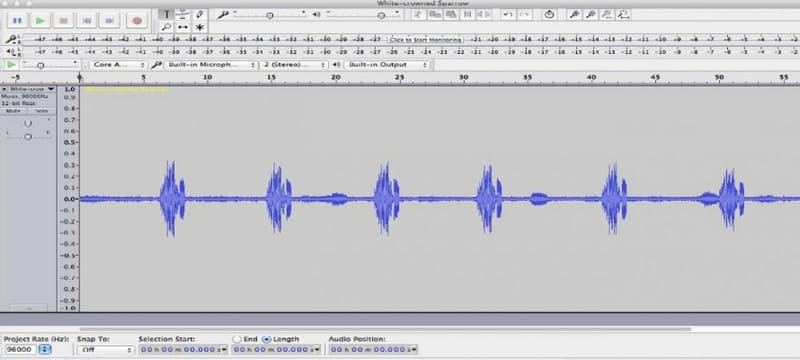800x360 pixels.
Task: Open the Built-in Microphone input dropdown
Action: pyautogui.click(x=211, y=65)
